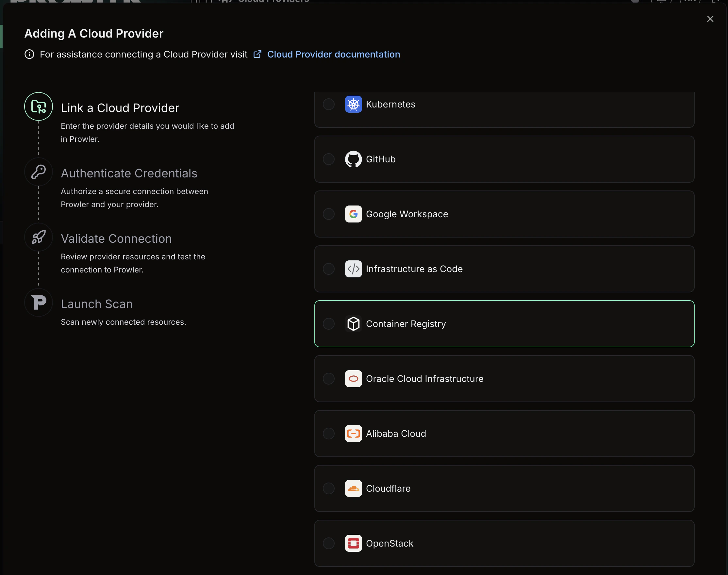
Task: Select the Alibaba Cloud icon
Action: point(353,433)
